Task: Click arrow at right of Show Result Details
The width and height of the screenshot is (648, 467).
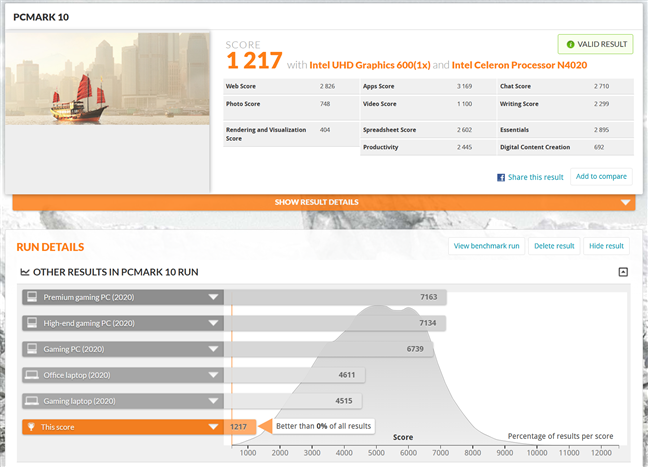Action: point(625,203)
